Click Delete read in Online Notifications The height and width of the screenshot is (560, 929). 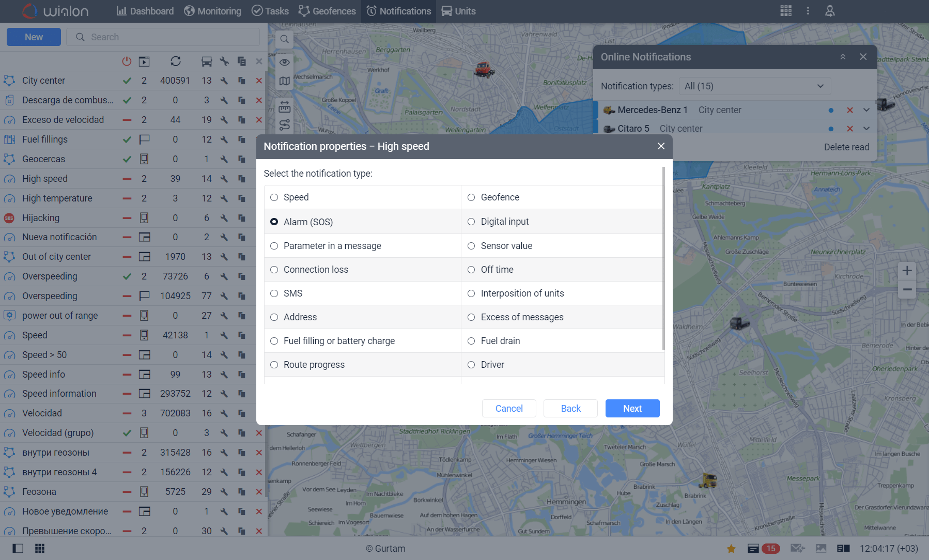846,147
